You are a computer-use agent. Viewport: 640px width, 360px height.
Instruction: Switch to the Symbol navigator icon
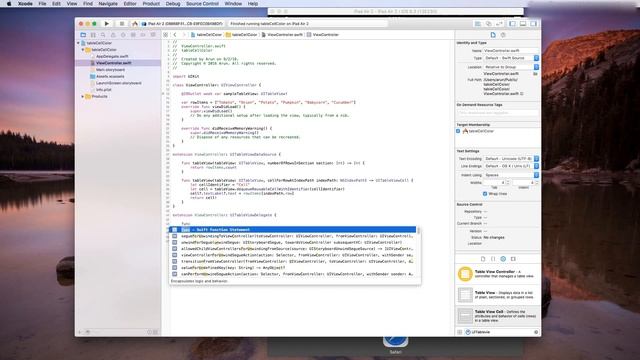93,35
